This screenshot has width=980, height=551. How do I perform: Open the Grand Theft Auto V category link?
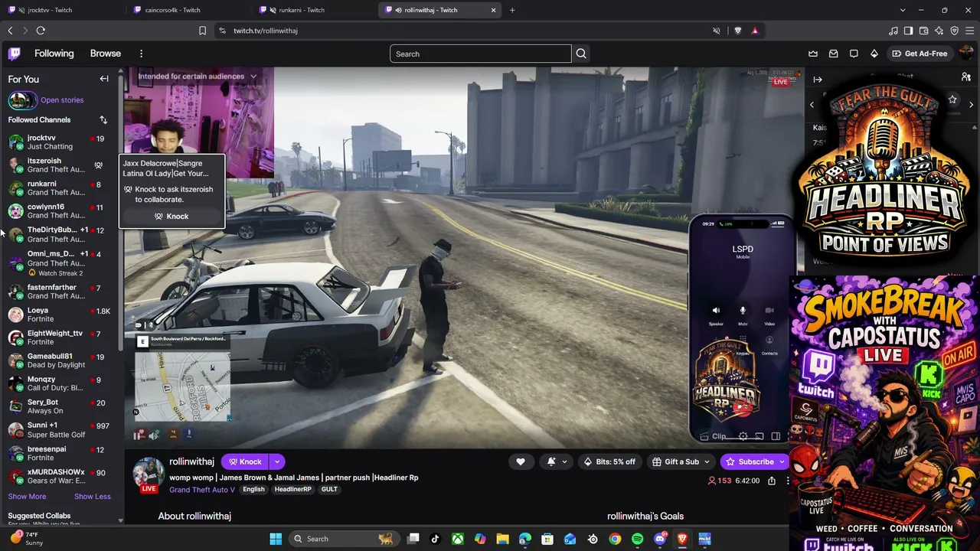click(202, 490)
